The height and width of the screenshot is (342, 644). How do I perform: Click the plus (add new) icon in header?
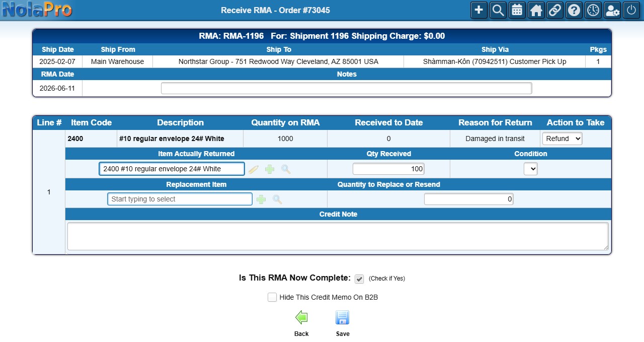pyautogui.click(x=479, y=10)
